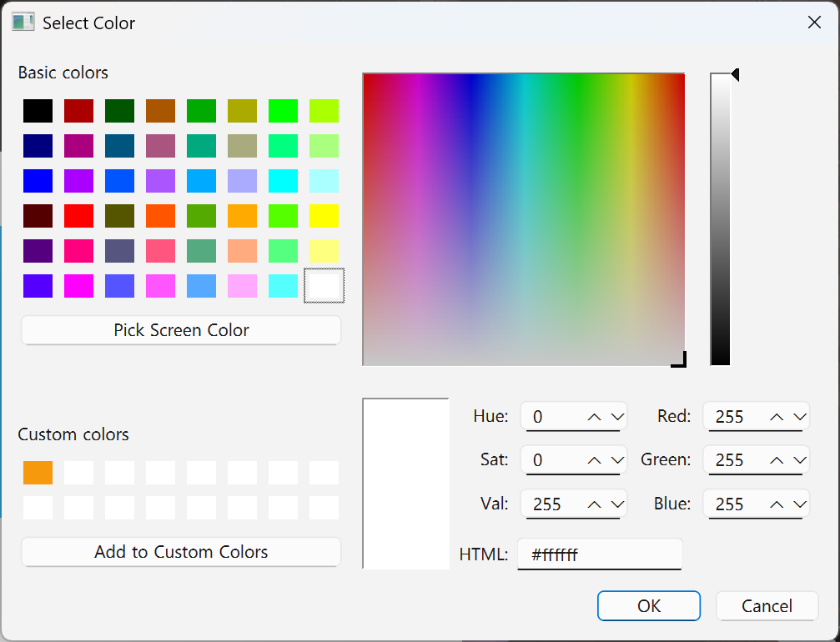
Task: Decrease the Red value with down arrow
Action: pos(800,416)
